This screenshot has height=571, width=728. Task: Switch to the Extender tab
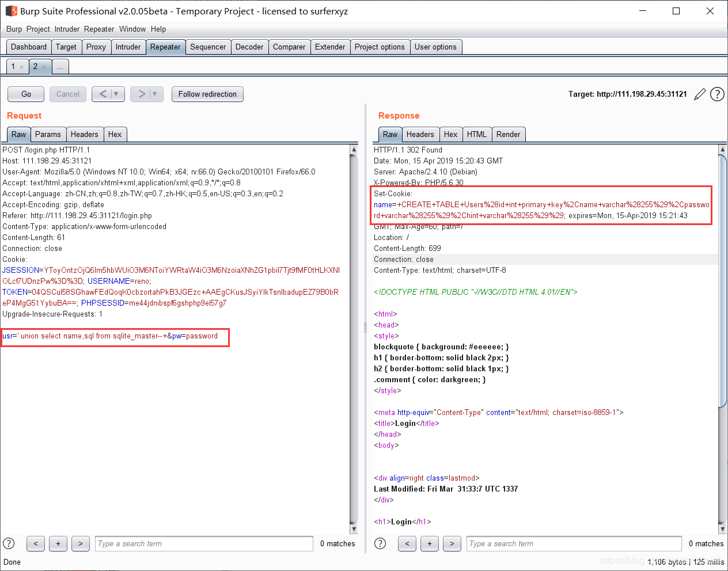330,47
